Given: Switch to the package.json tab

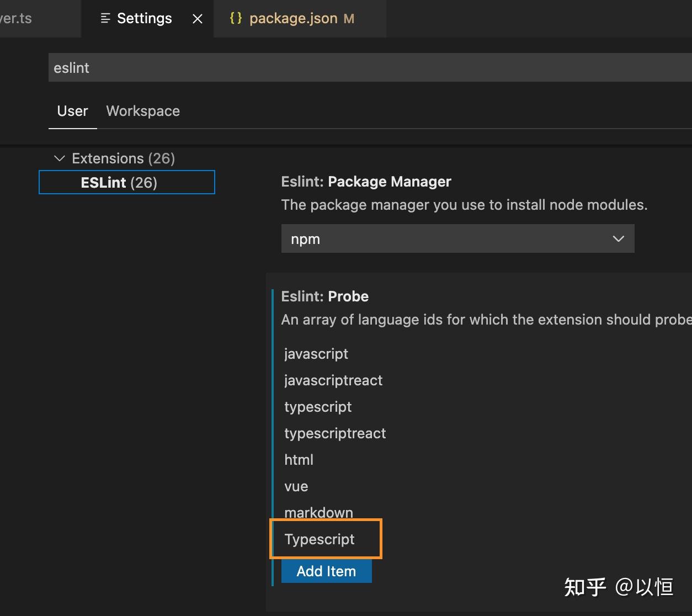Looking at the screenshot, I should pos(292,18).
